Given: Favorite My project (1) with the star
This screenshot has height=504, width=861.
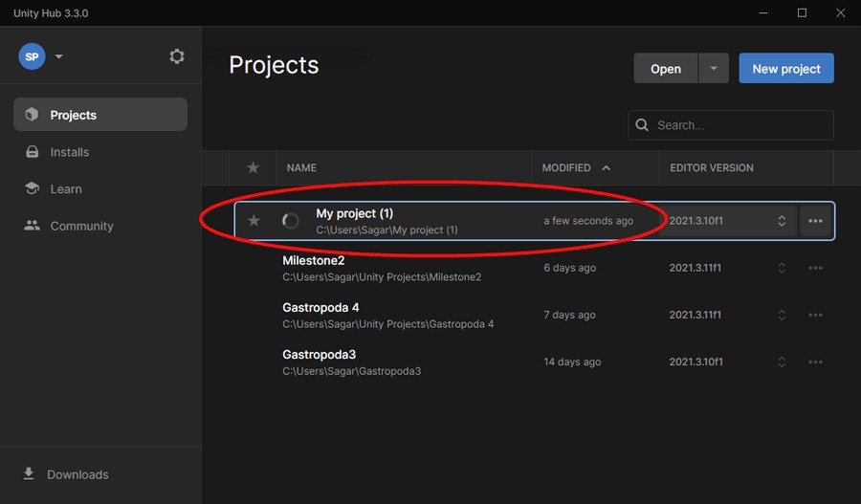Looking at the screenshot, I should pos(254,221).
